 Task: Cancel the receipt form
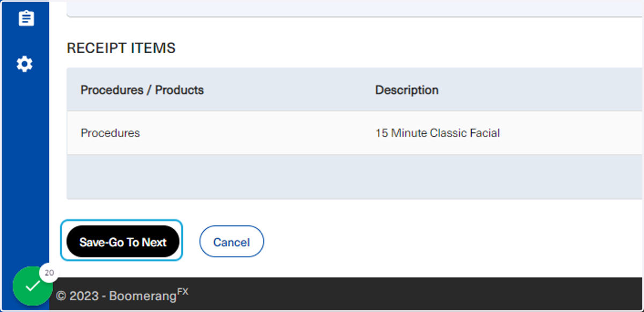(231, 242)
